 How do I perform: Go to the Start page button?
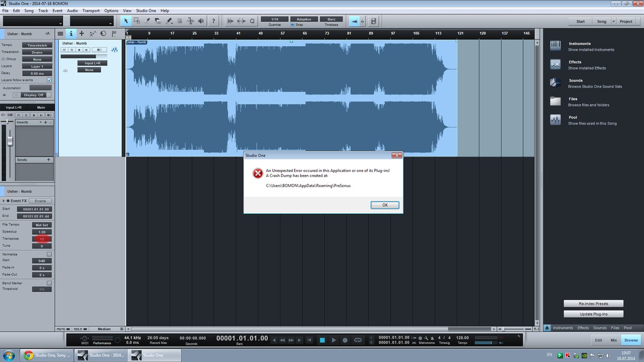[581, 22]
